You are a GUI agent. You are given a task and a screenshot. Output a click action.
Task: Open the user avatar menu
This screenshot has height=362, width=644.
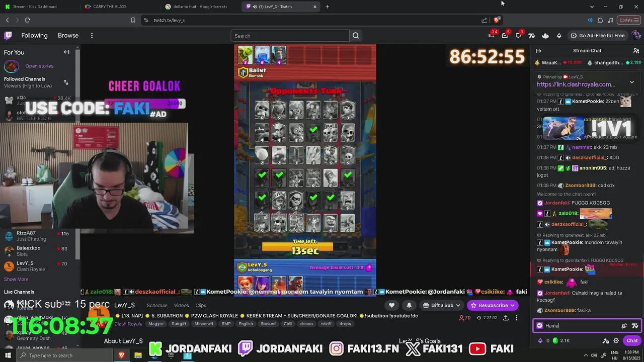pyautogui.click(x=636, y=35)
